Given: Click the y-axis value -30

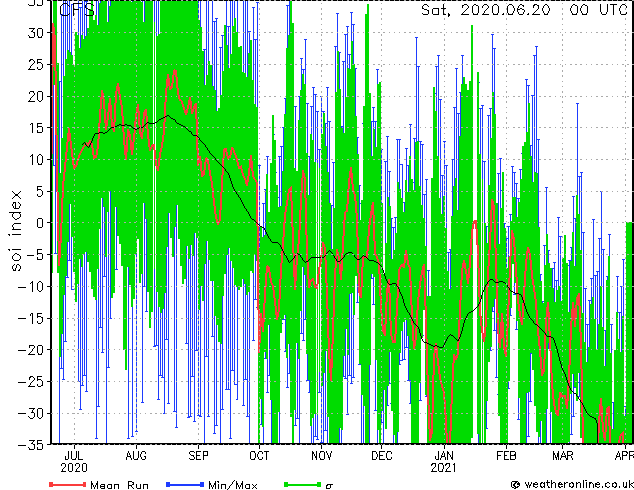Looking at the screenshot, I should [x=31, y=413].
